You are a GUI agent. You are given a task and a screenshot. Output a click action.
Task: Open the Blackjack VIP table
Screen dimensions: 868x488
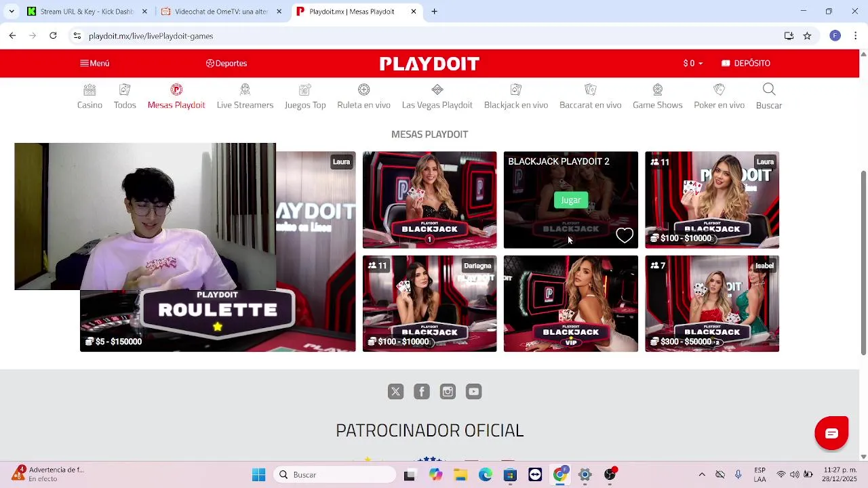570,304
